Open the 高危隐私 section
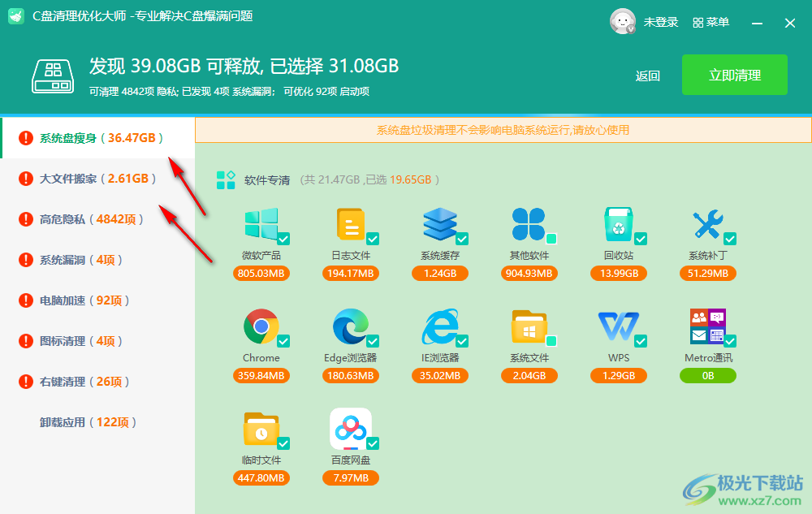 click(97, 219)
